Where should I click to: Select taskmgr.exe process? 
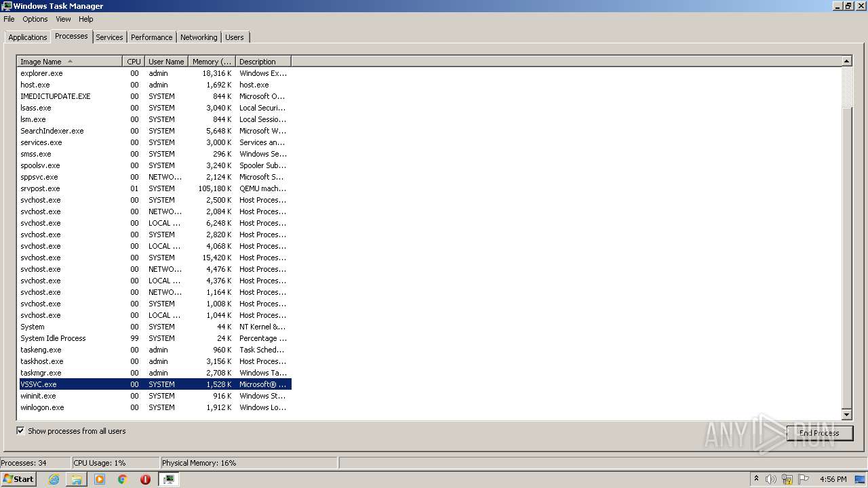pyautogui.click(x=154, y=373)
